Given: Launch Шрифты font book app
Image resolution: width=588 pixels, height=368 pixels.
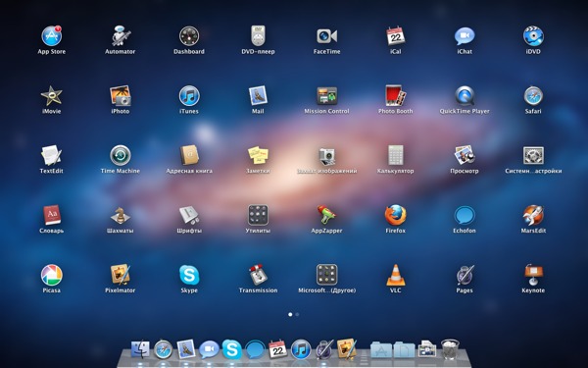Looking at the screenshot, I should click(189, 216).
